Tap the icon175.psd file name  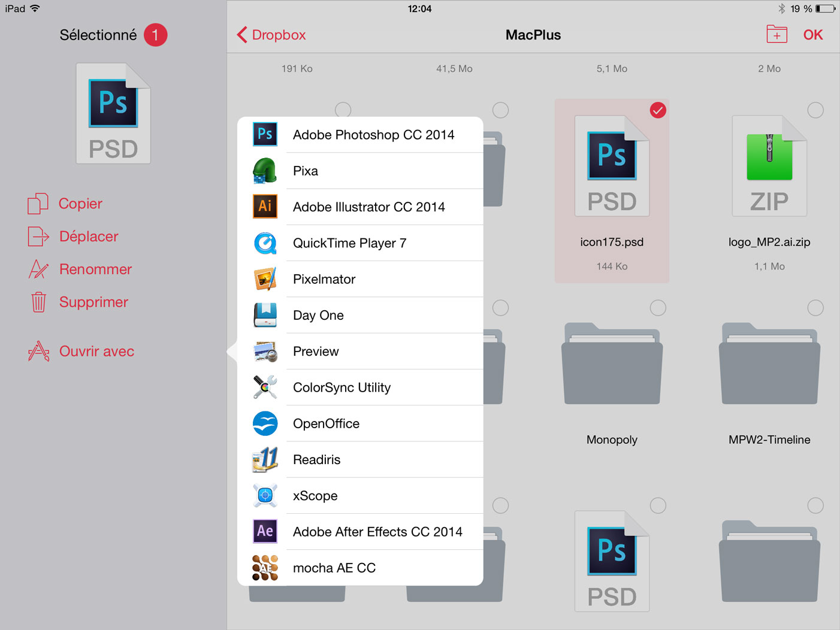(612, 242)
